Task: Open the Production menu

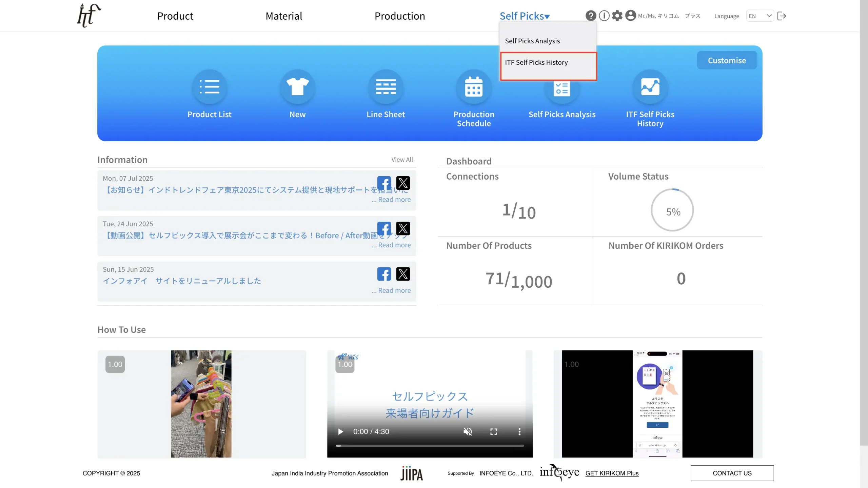Action: coord(400,16)
